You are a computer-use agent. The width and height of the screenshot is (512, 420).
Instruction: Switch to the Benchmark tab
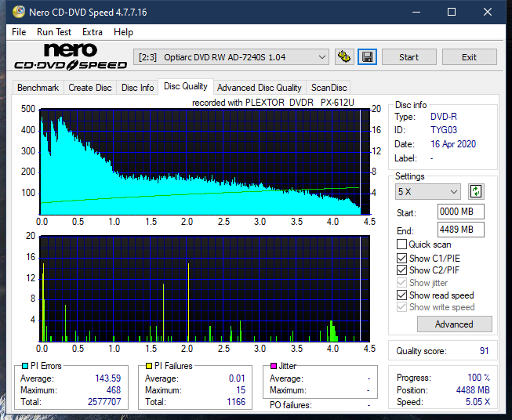pos(38,88)
